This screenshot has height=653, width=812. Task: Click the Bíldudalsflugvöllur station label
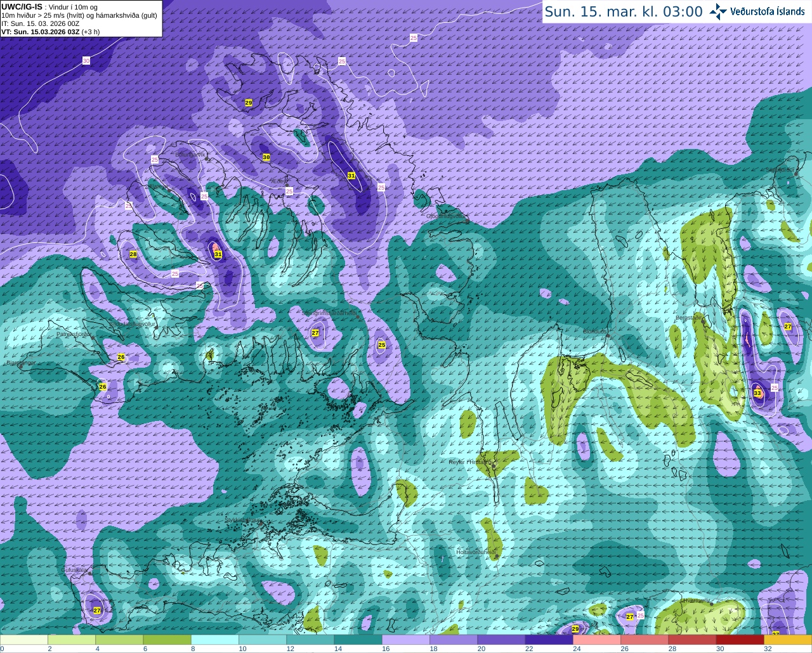[x=133, y=323]
